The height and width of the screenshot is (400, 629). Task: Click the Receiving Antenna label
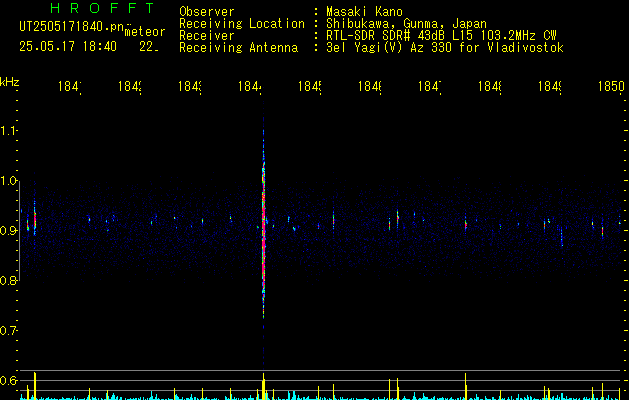point(239,48)
